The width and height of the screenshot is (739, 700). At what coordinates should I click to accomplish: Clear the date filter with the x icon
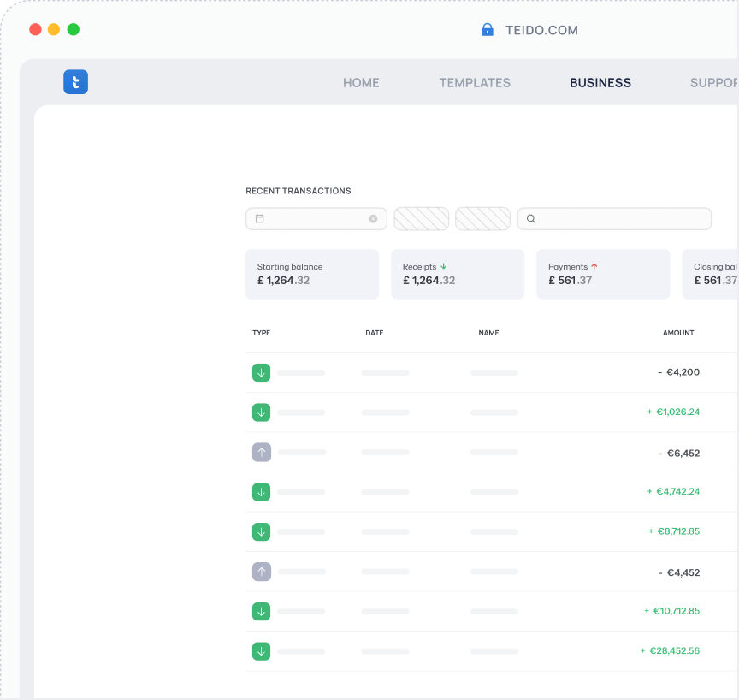pos(373,219)
